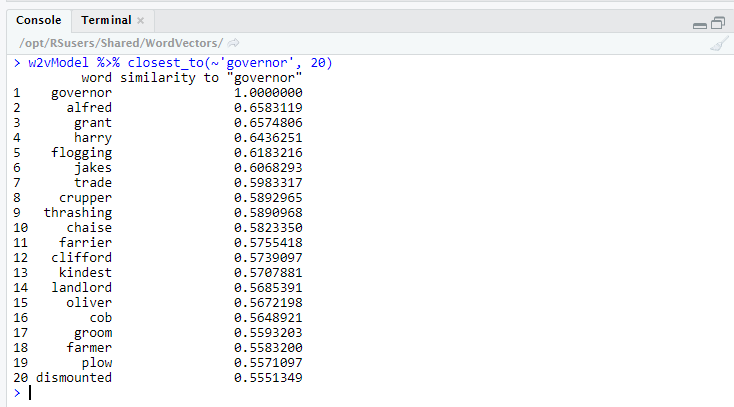Click the view working directory arrow icon
The image size is (734, 407).
pyautogui.click(x=234, y=42)
